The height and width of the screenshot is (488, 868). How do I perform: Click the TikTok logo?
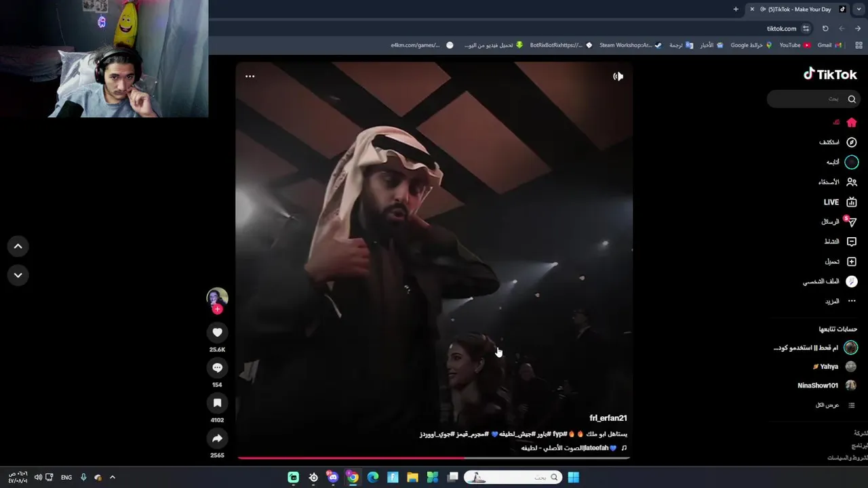click(830, 75)
